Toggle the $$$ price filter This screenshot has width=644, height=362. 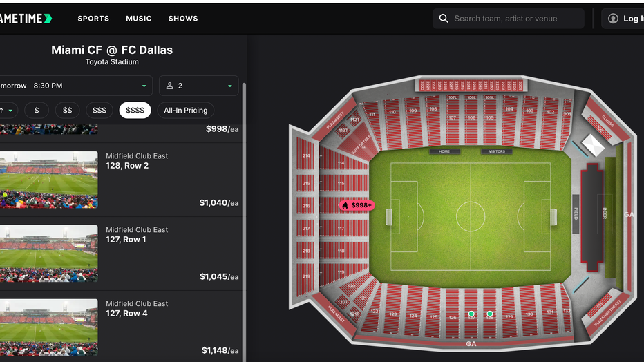click(100, 110)
